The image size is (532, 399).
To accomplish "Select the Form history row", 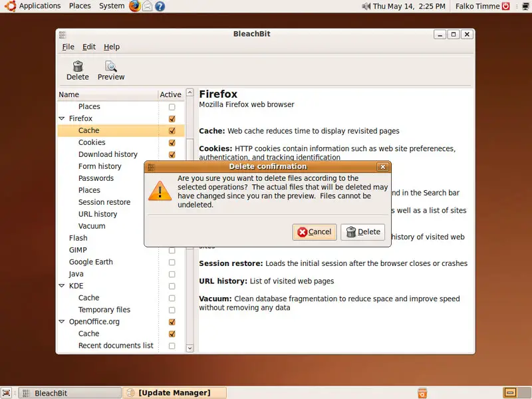I will 101,166.
